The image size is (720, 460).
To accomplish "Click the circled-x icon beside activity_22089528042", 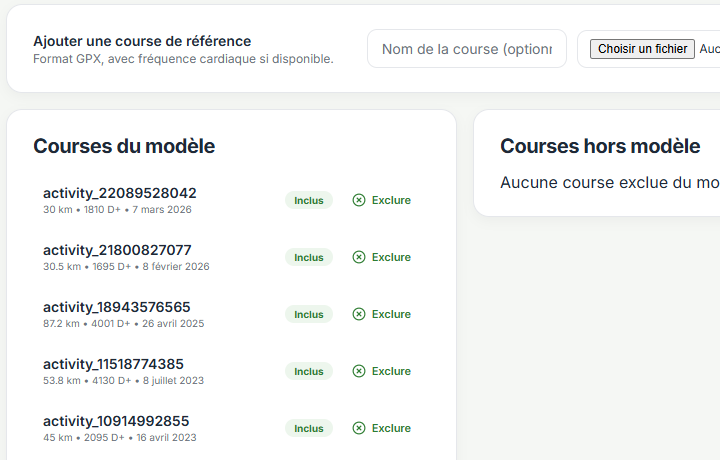I will click(359, 200).
